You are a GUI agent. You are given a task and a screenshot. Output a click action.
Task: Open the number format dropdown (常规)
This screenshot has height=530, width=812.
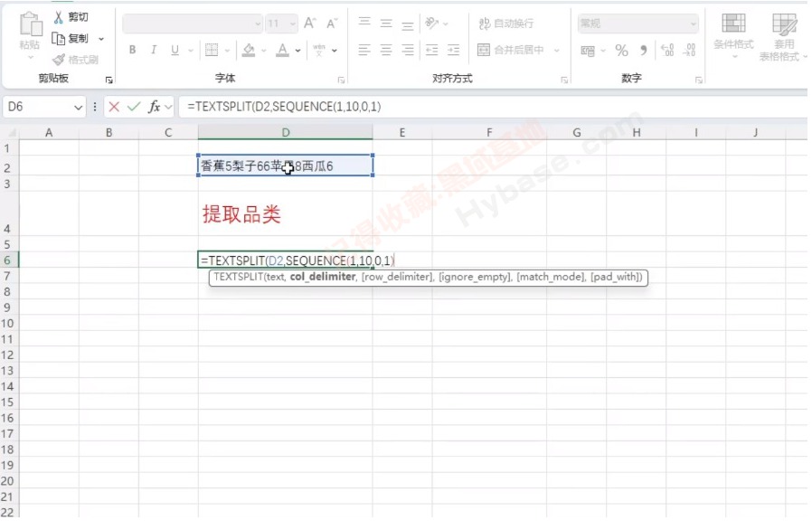694,24
